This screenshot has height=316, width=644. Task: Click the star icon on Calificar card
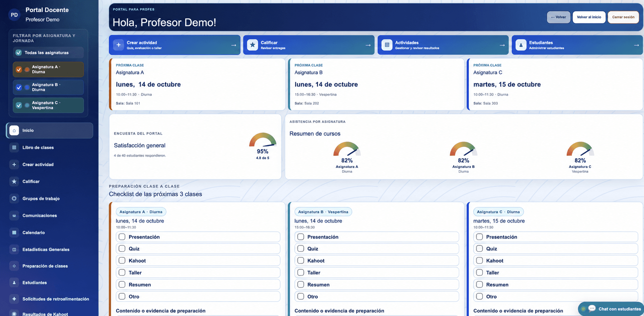coord(253,45)
